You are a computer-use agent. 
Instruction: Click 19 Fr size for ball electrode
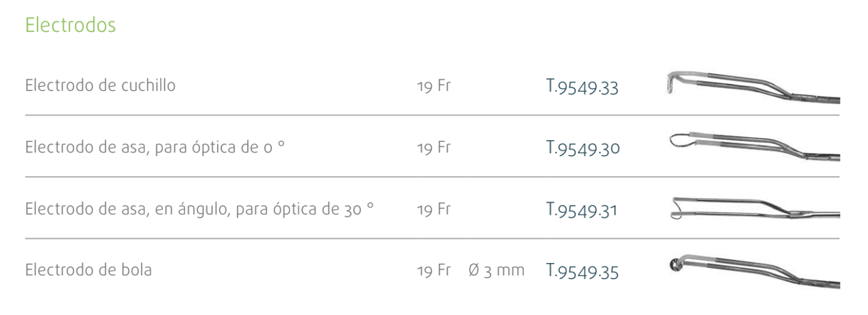click(434, 272)
